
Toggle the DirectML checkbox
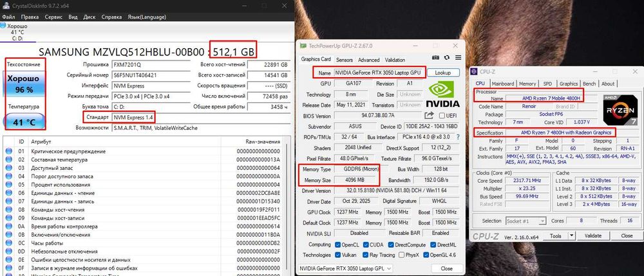[x=433, y=245]
